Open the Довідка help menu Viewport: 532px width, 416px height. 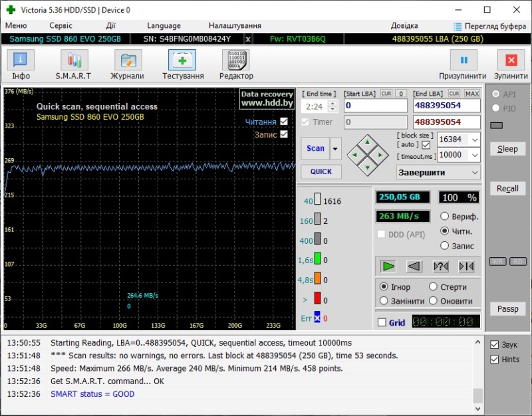(x=404, y=26)
